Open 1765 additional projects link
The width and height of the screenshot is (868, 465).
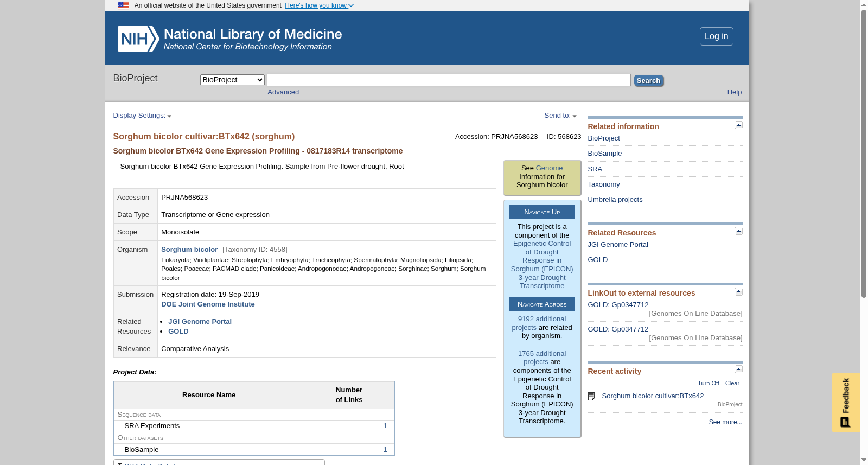click(x=542, y=358)
